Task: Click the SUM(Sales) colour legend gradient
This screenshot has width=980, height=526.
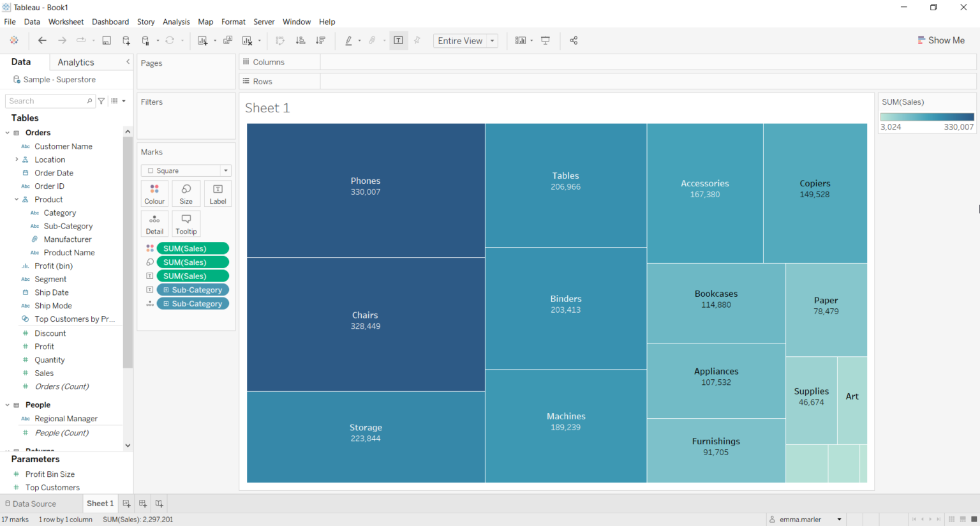Action: click(926, 117)
